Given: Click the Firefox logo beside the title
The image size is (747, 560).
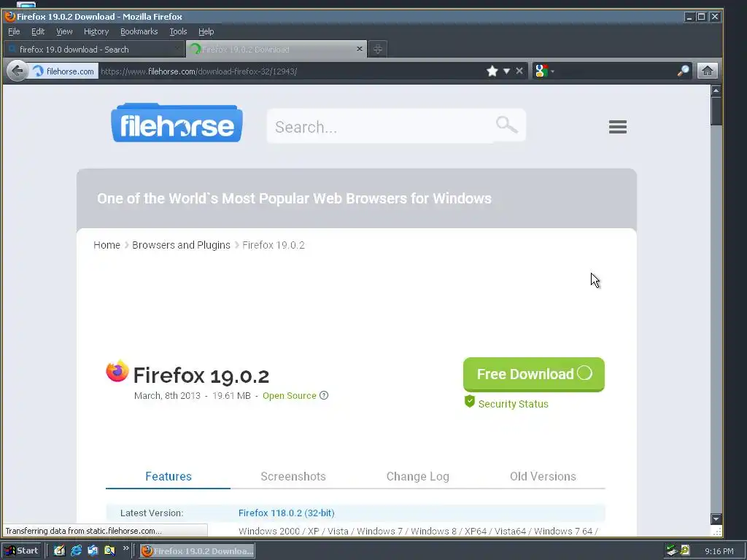Looking at the screenshot, I should tap(117, 371).
